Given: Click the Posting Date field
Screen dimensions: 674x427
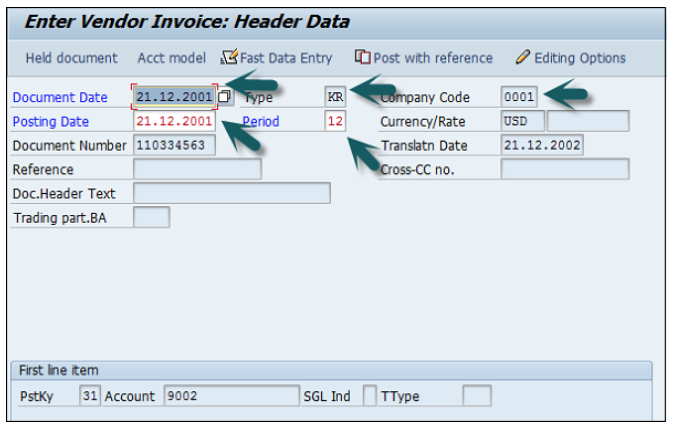Looking at the screenshot, I should 174,121.
